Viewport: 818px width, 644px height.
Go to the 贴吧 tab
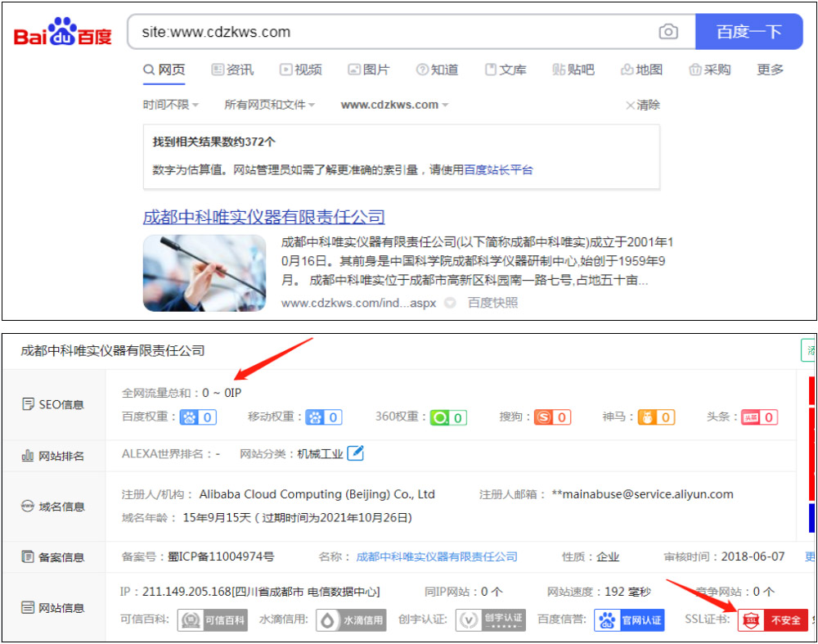(574, 70)
